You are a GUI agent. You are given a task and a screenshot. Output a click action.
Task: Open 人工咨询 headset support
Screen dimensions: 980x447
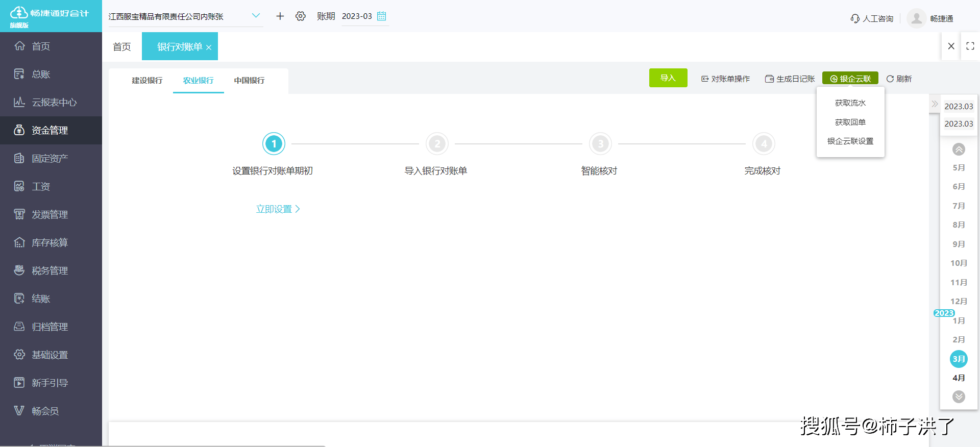click(872, 18)
